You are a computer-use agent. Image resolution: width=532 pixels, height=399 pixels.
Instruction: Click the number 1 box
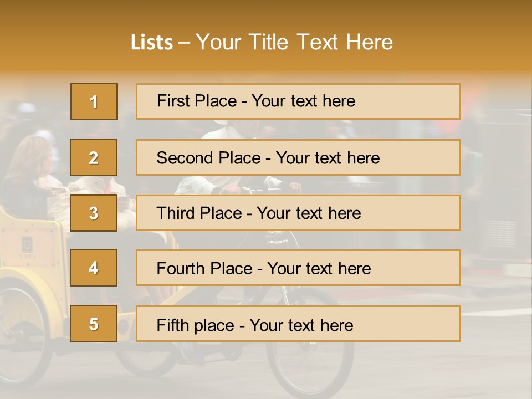(x=94, y=101)
